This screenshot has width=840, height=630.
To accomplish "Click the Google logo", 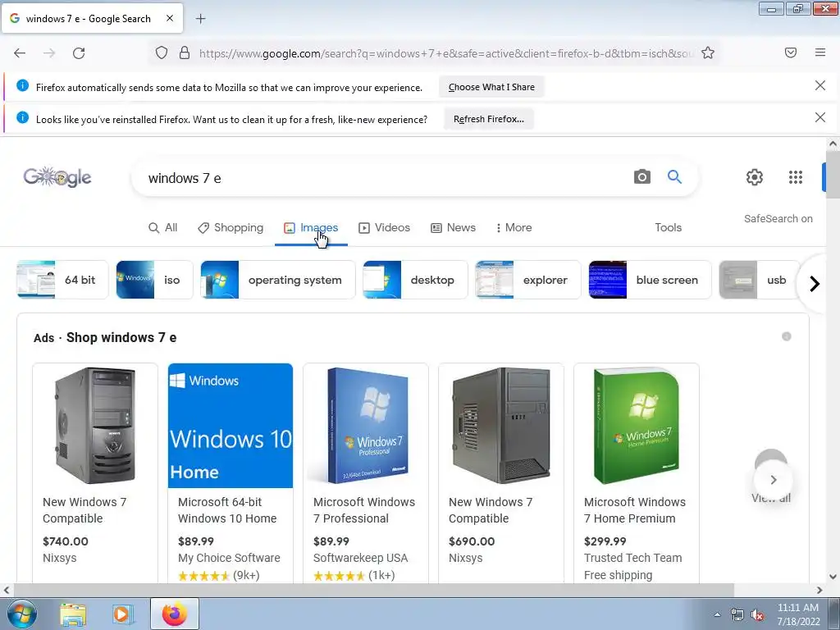I will click(57, 177).
